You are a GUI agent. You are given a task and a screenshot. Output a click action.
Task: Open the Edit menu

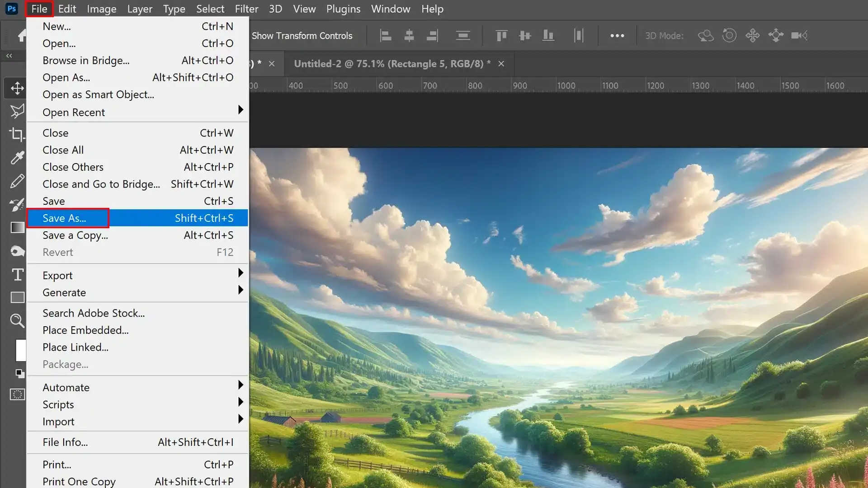coord(67,9)
